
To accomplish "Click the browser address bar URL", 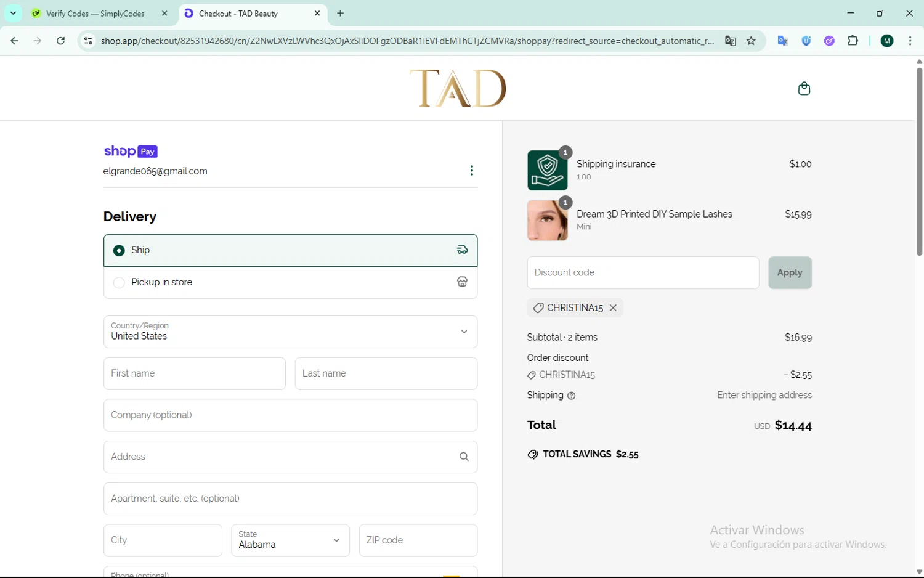I will [x=407, y=41].
